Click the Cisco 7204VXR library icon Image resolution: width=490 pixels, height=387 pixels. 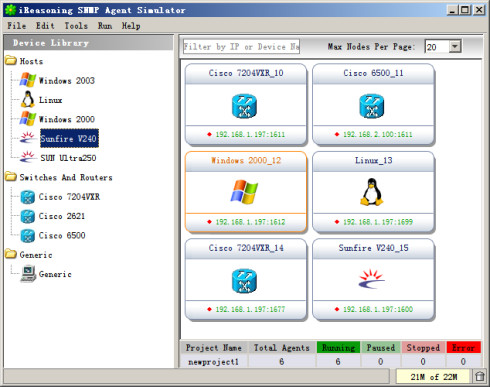[x=28, y=197]
